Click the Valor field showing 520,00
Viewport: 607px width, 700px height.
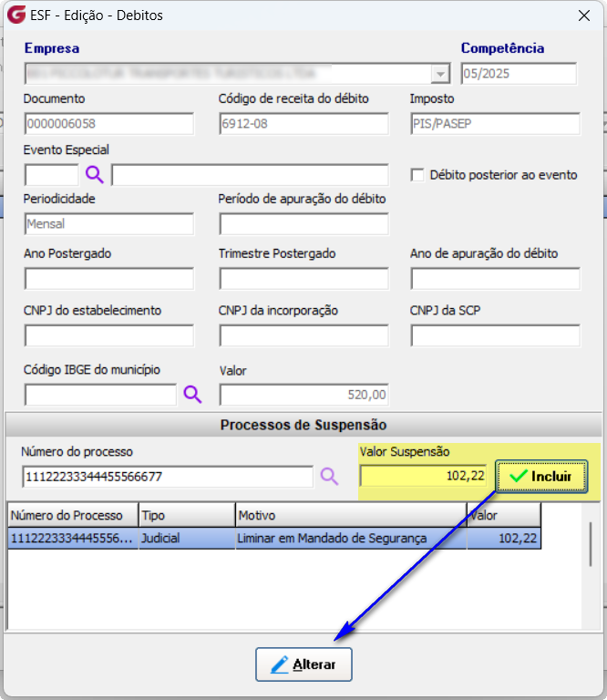[x=303, y=395]
